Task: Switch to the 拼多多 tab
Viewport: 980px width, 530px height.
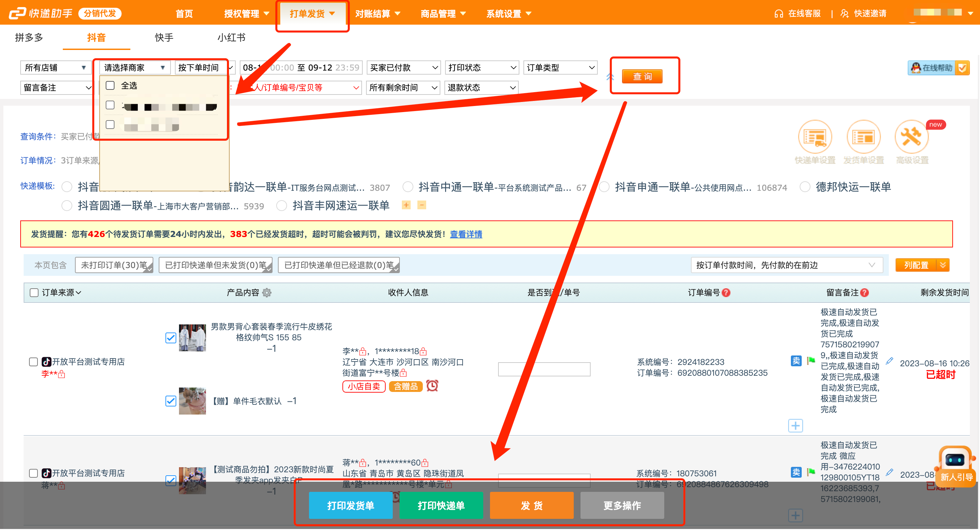Action: (29, 37)
